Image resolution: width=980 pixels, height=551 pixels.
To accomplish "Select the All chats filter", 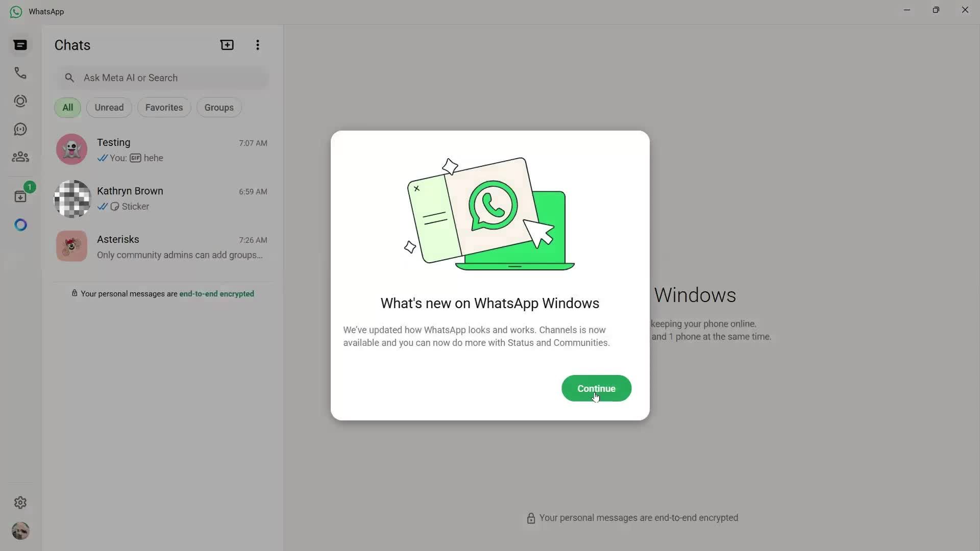I will pos(68,108).
